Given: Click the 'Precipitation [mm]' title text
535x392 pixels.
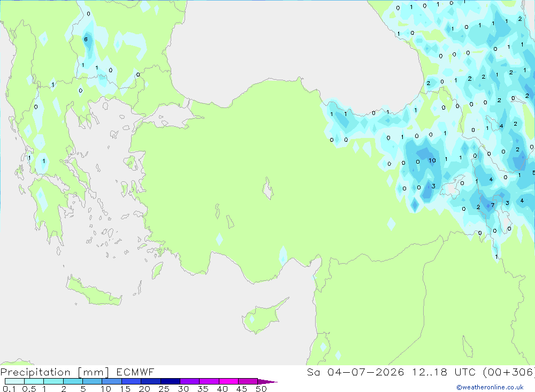Looking at the screenshot, I should pos(55,372).
